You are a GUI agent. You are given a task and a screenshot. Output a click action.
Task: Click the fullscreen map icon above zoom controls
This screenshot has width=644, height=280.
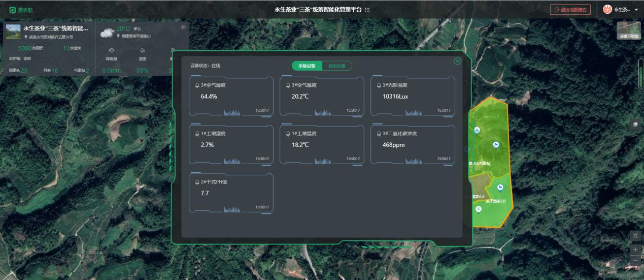(x=635, y=236)
